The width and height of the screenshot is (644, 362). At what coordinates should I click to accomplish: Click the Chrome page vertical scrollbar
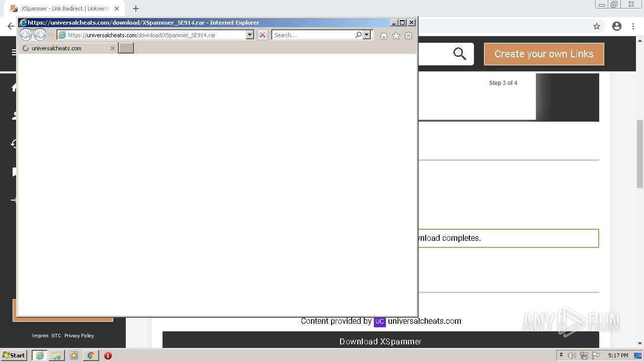coord(640,154)
